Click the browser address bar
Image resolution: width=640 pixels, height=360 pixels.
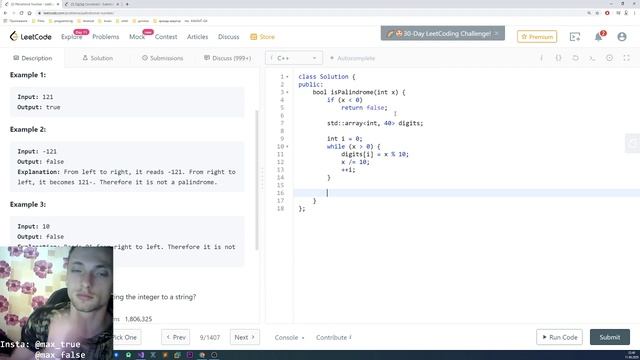coord(310,13)
